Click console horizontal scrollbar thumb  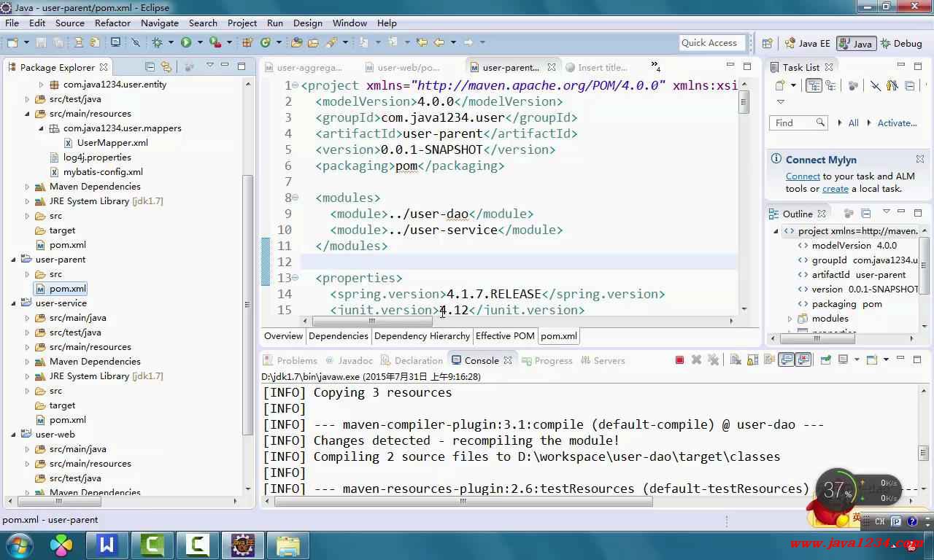pyautogui.click(x=463, y=501)
